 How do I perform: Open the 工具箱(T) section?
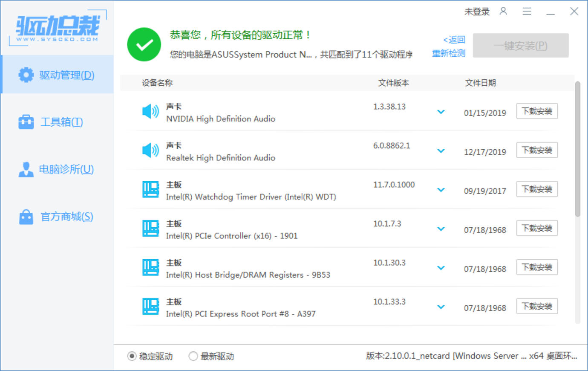click(58, 122)
